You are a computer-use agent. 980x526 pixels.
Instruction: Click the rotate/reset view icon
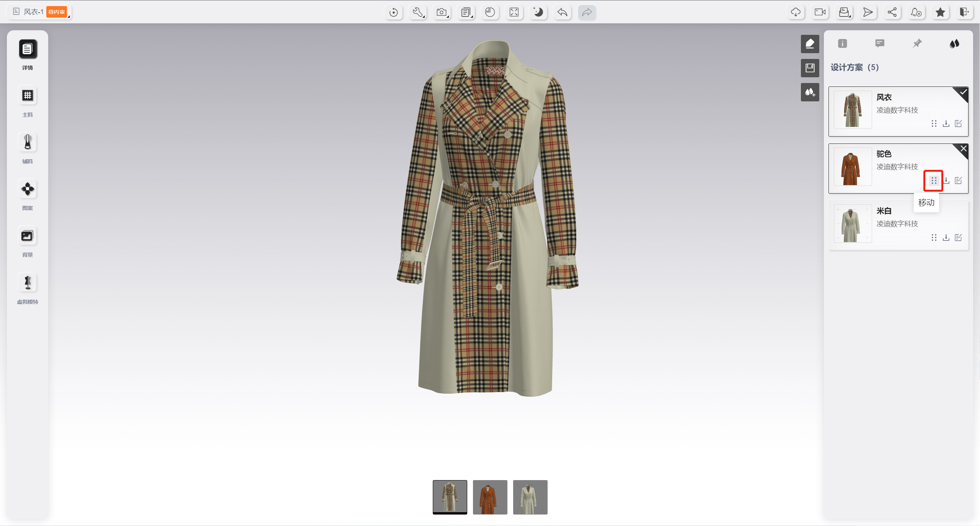[x=393, y=12]
